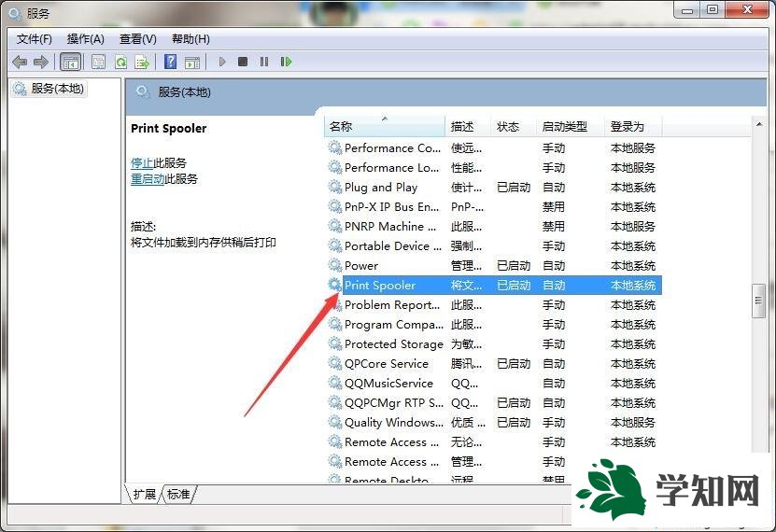
Task: Click the Action Pane toggle toolbar icon
Action: coord(192,63)
